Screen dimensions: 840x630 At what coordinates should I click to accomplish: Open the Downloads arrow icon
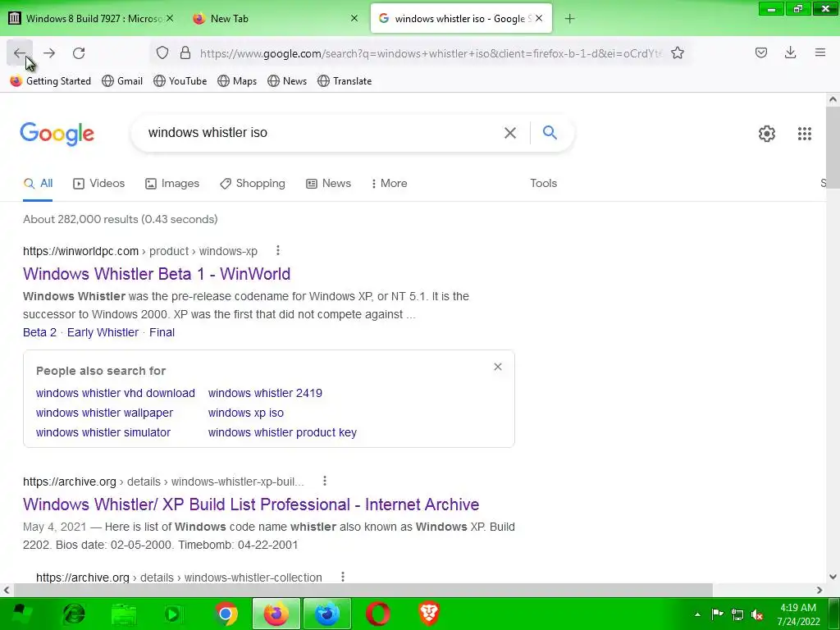pos(790,52)
